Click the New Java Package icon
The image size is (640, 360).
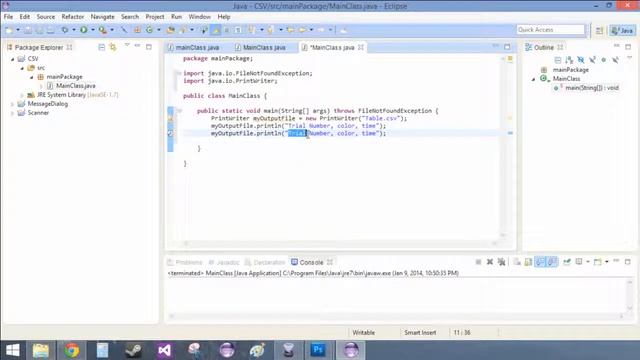[137, 30]
